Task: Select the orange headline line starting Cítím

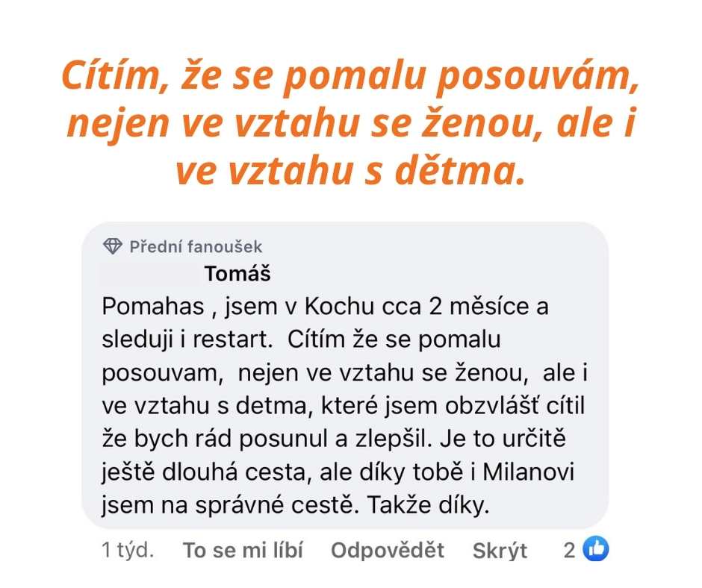Action: (350, 75)
